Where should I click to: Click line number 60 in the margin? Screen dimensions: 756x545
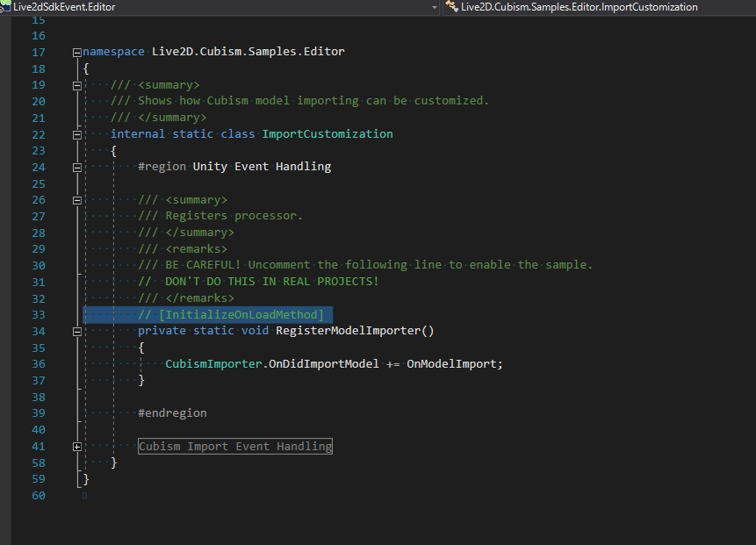(x=39, y=496)
